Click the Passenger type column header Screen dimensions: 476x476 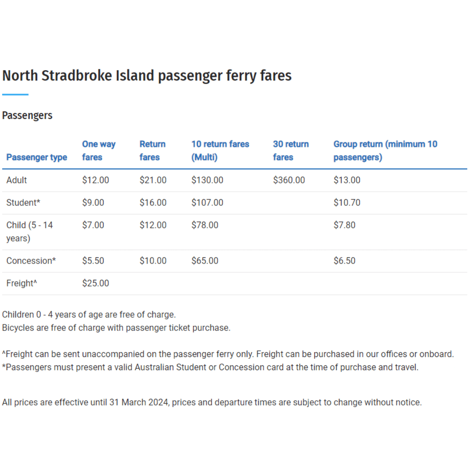click(37, 157)
